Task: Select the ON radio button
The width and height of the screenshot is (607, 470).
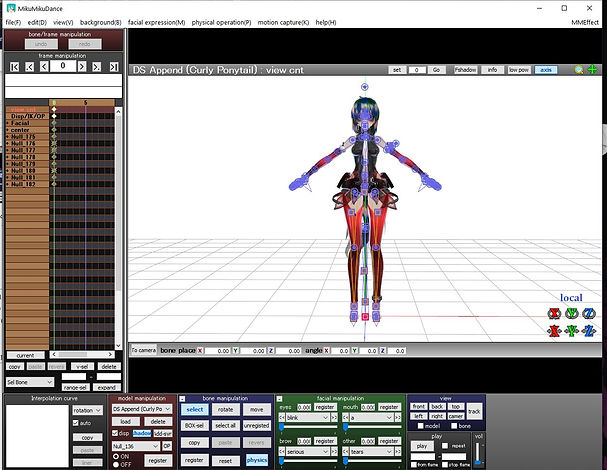Action: coord(116,456)
